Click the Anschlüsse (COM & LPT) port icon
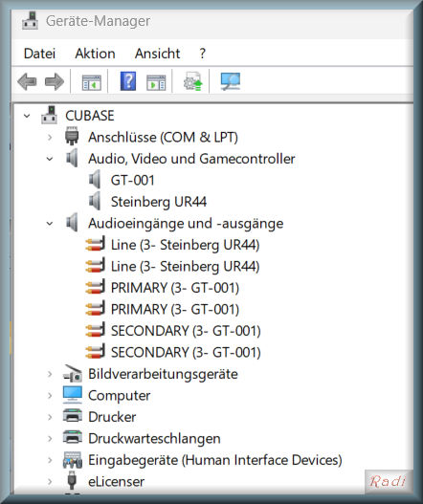423x504 pixels. point(72,137)
